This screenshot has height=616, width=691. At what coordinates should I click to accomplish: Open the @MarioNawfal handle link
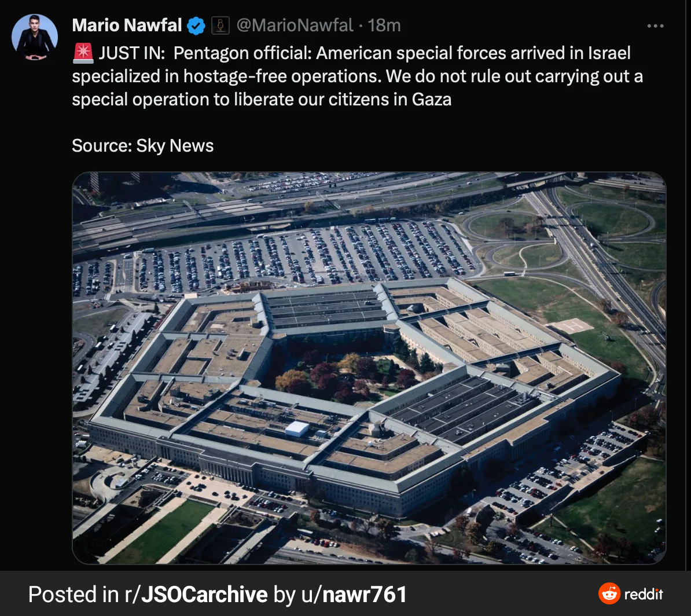click(x=295, y=25)
